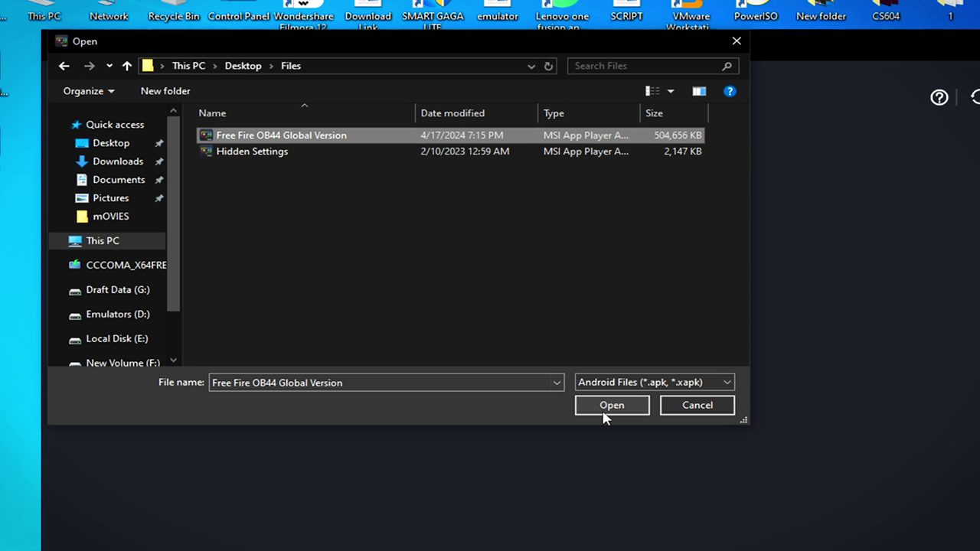Click Recycle Bin desktop icon
Image resolution: width=980 pixels, height=551 pixels.
tap(174, 11)
